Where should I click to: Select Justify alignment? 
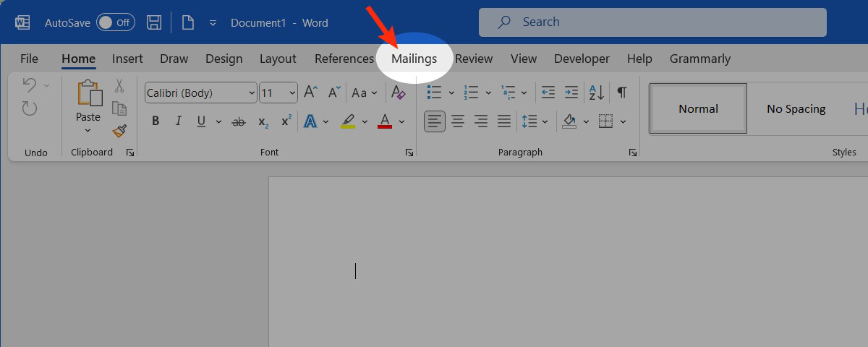[504, 121]
